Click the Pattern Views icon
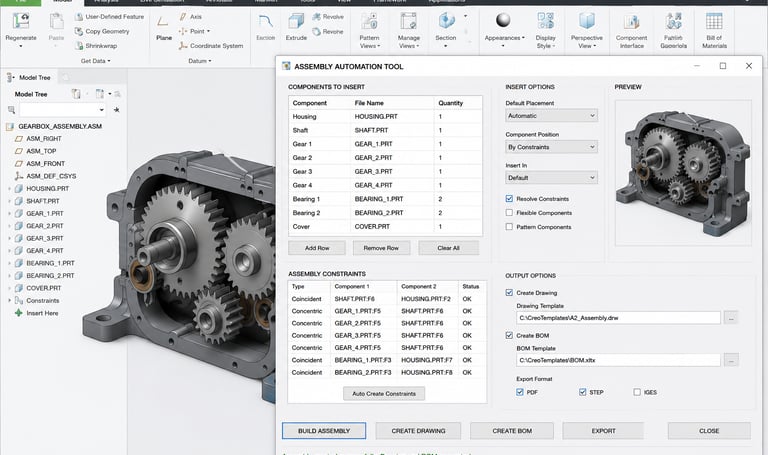 pos(369,22)
